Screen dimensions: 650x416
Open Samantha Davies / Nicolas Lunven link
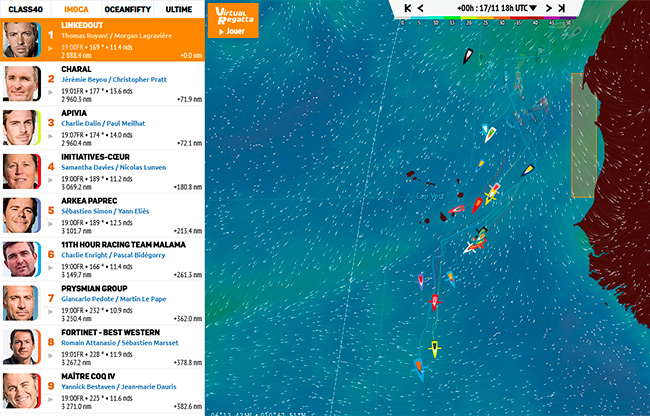[x=114, y=167]
